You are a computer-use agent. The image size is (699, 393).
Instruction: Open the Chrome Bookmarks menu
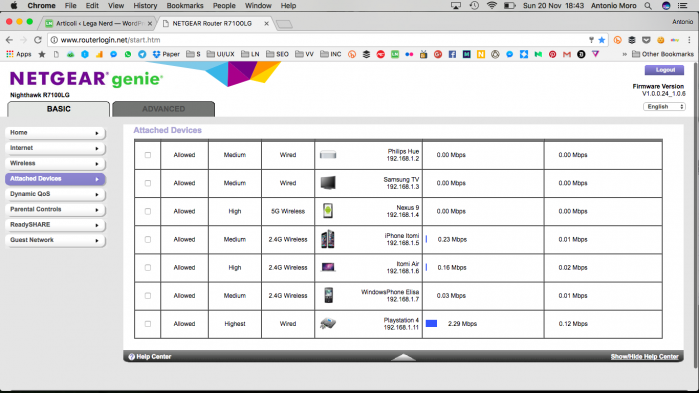pyautogui.click(x=185, y=6)
